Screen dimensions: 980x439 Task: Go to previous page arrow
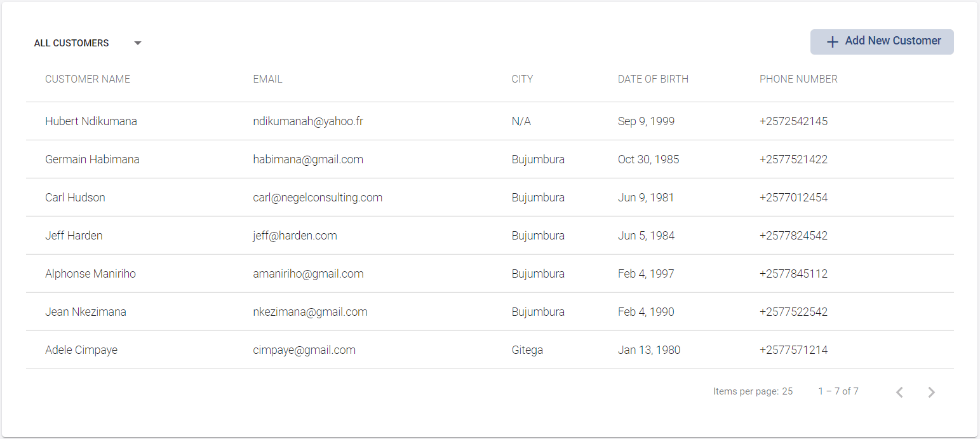click(x=899, y=392)
